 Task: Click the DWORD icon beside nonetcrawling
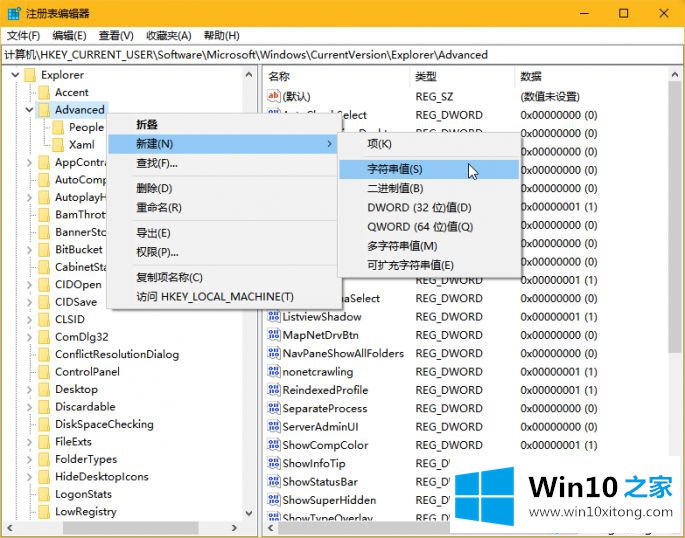click(273, 372)
